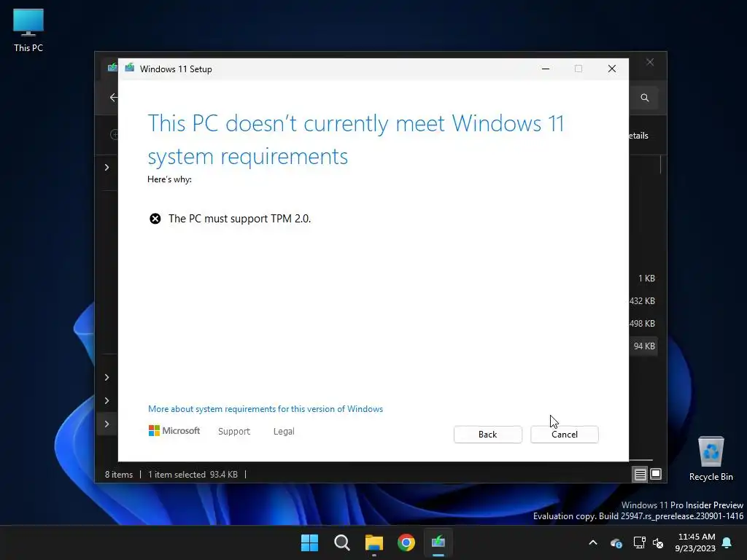The width and height of the screenshot is (747, 560).
Task: Open File Explorer from the taskbar
Action: pos(374,542)
